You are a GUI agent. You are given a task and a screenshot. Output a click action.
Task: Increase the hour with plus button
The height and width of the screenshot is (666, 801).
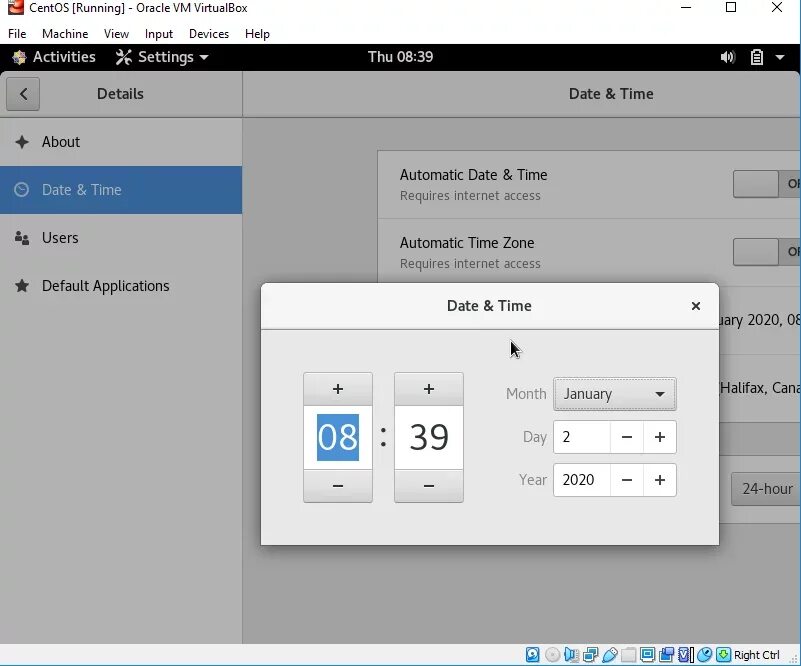click(338, 389)
